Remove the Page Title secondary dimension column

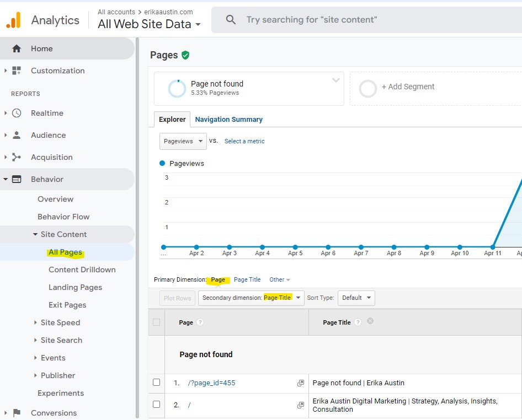coord(370,321)
